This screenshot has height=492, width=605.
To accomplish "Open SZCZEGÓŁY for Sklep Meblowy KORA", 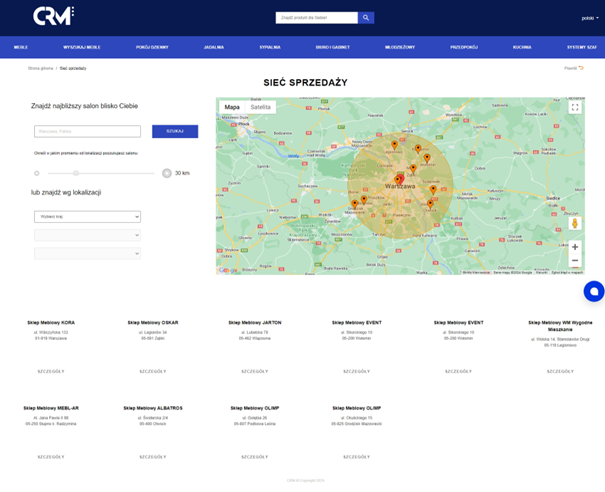I will pyautogui.click(x=51, y=371).
